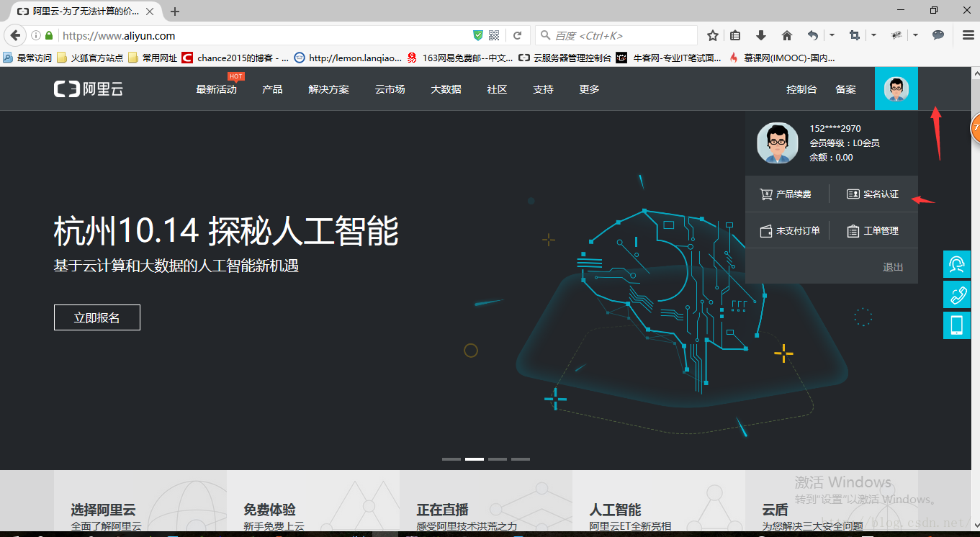The width and height of the screenshot is (980, 537).
Task: Open the 云服务器管理控制台 bookmark
Action: pos(565,58)
